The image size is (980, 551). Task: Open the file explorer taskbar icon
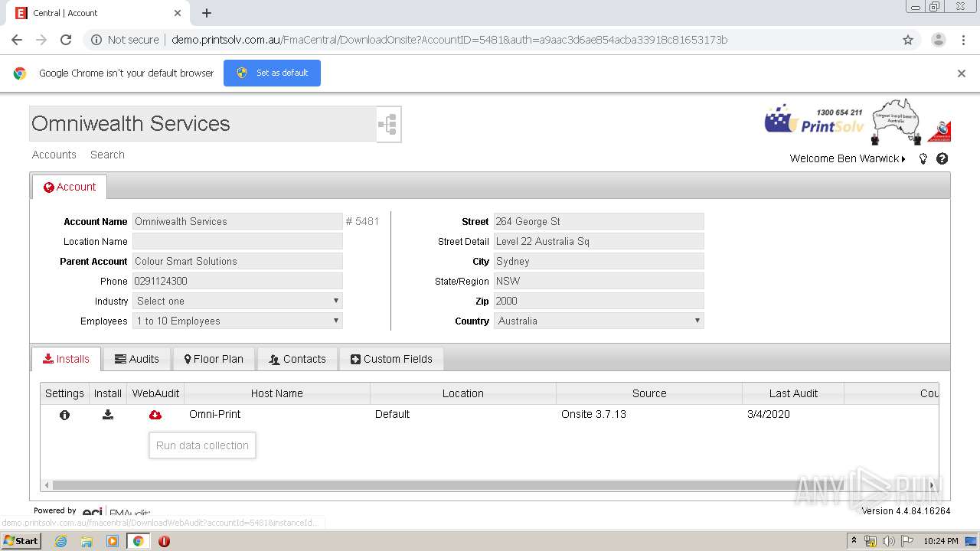pyautogui.click(x=87, y=541)
